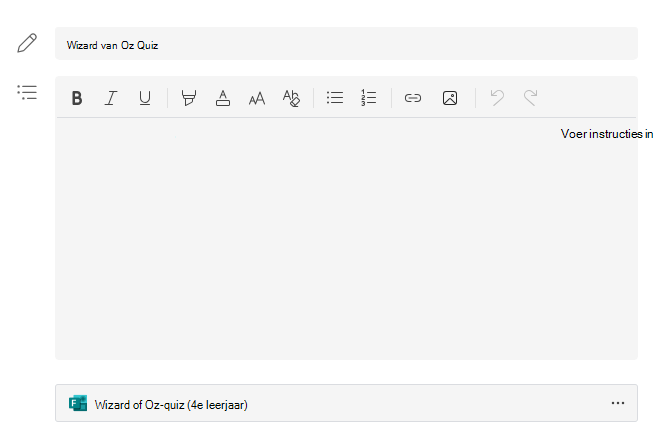The width and height of the screenshot is (654, 433).
Task: Open the attachment 'Wizard of Oz-quiz (4e leerjaar)'
Action: [346, 403]
